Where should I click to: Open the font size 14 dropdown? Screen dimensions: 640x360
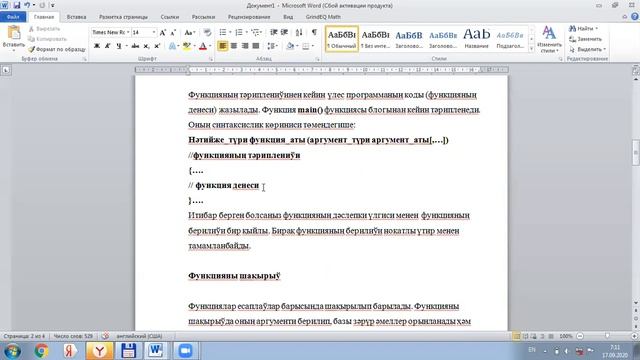(154, 32)
